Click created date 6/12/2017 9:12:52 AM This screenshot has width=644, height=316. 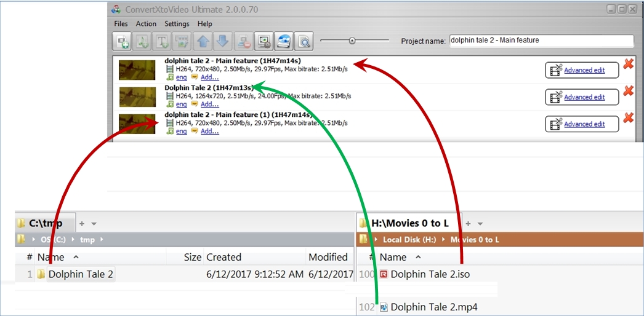[255, 274]
